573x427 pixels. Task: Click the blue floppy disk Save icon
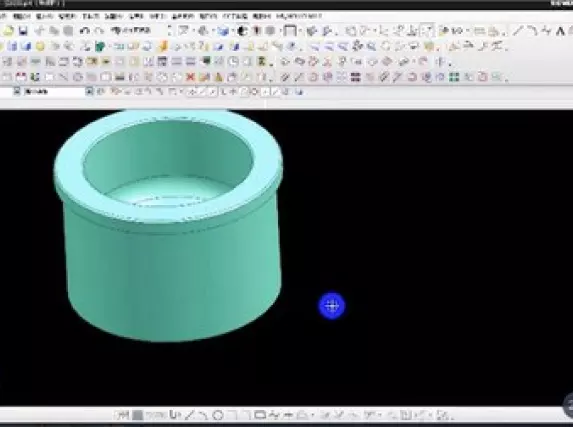[x=23, y=31]
